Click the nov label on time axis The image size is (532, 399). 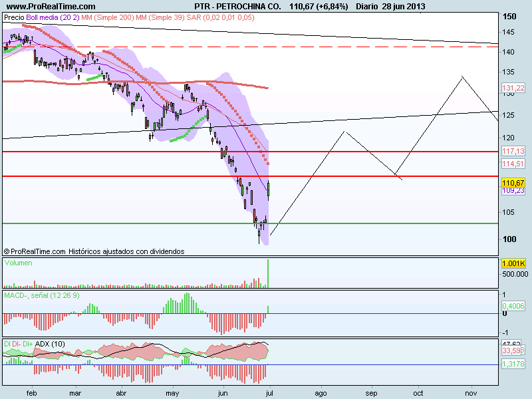471,393
